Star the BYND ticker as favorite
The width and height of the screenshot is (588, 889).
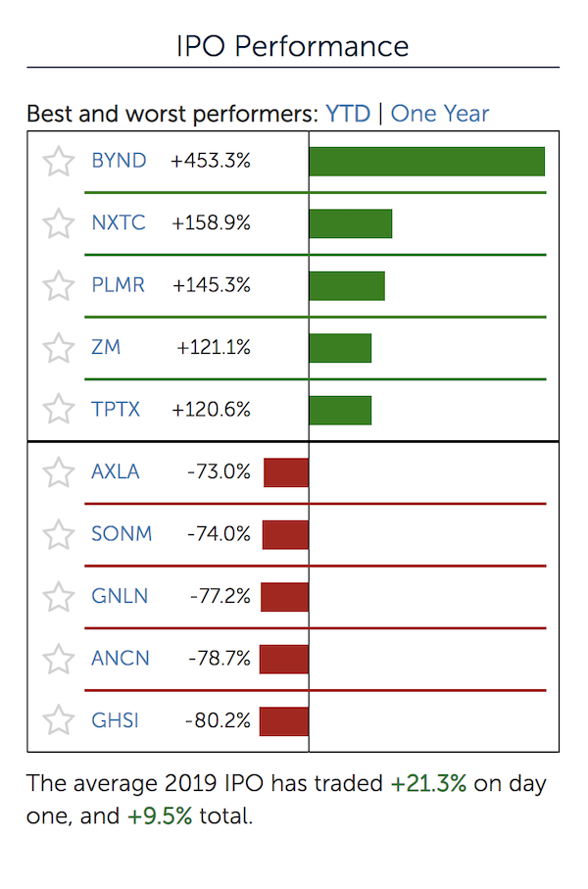(x=59, y=161)
